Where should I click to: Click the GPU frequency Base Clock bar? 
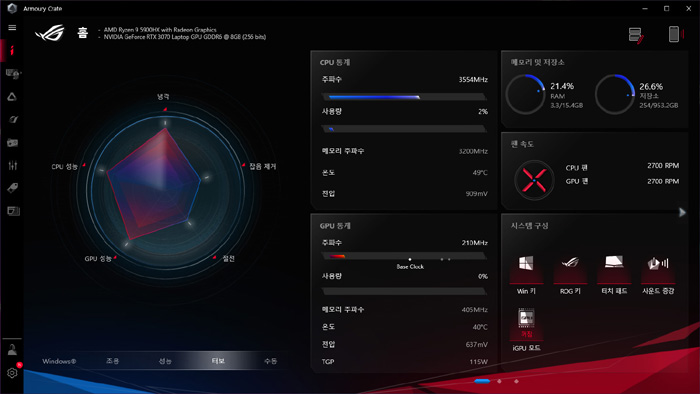(404, 256)
